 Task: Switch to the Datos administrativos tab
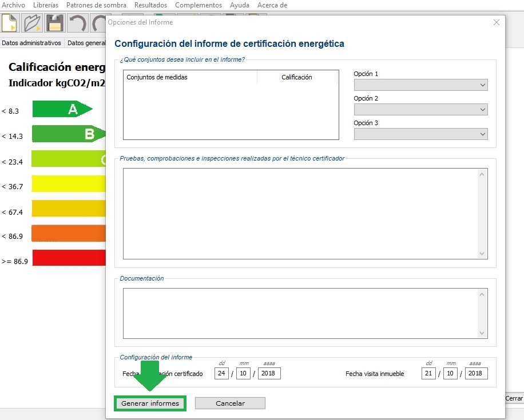(31, 43)
